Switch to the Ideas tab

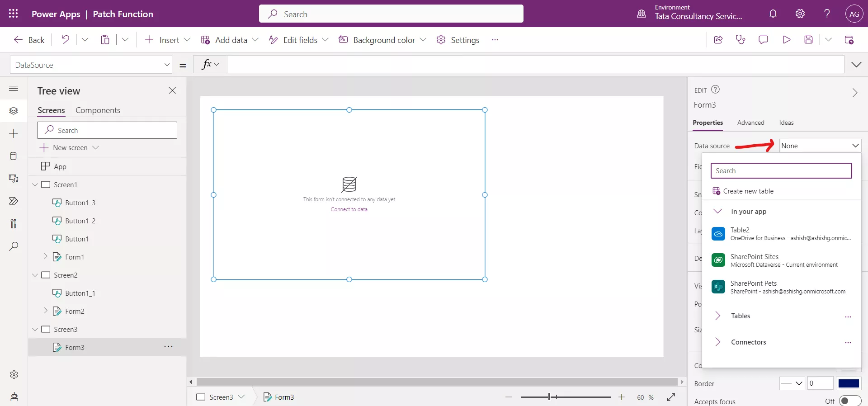786,123
